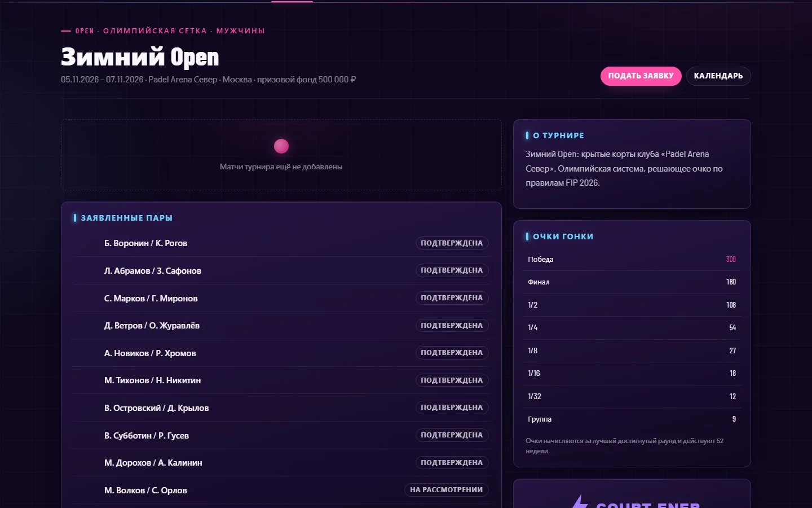Select pair "М. Тихонов / Н. Никитин"

[x=152, y=380]
